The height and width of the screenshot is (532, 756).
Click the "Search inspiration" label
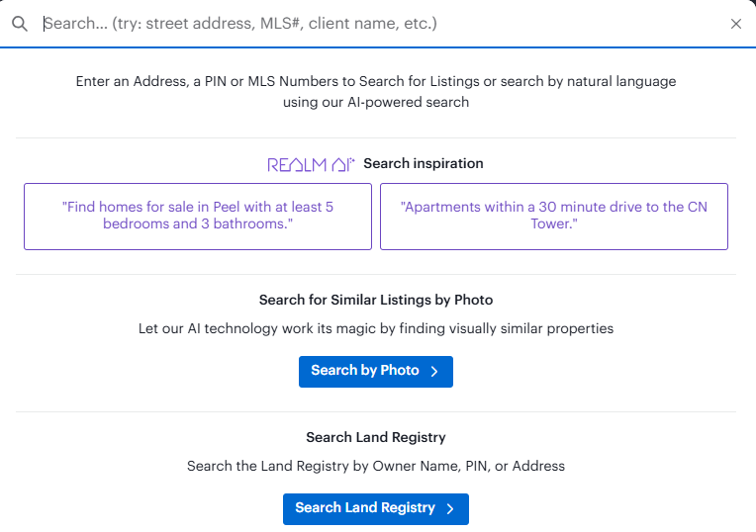(424, 163)
